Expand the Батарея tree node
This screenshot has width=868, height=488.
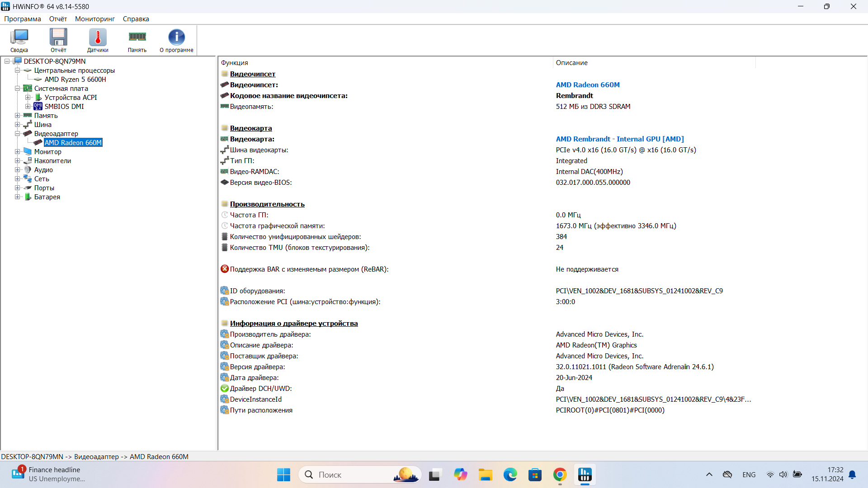18,197
